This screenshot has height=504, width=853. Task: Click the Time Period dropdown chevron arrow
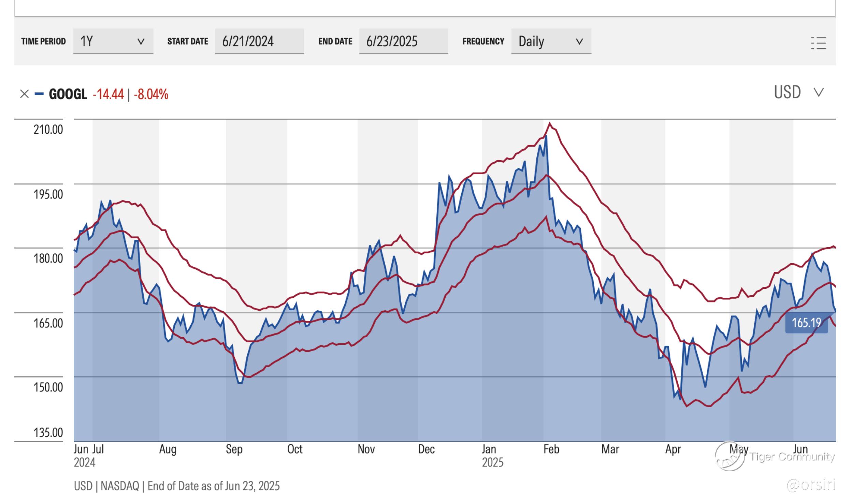click(141, 42)
